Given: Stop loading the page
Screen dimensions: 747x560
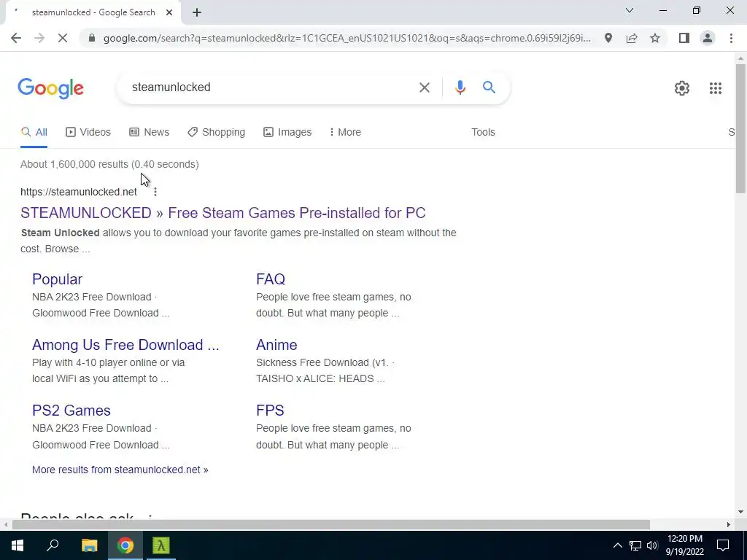Looking at the screenshot, I should (x=63, y=38).
